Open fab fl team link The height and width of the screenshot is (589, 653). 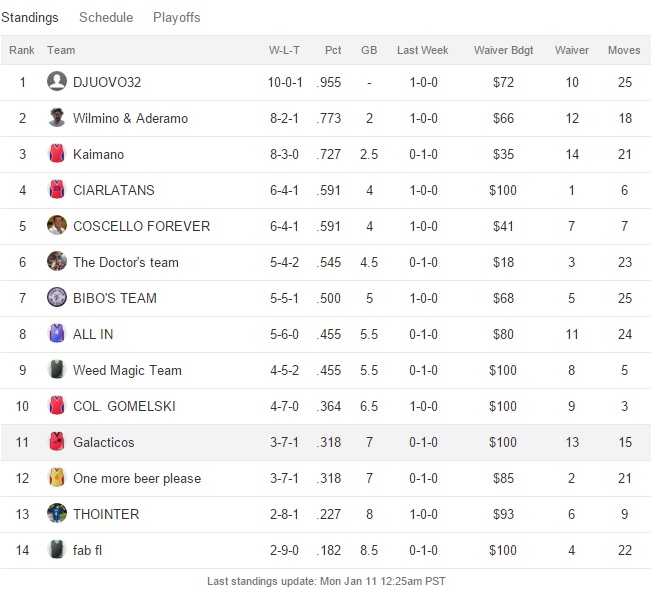[x=88, y=550]
